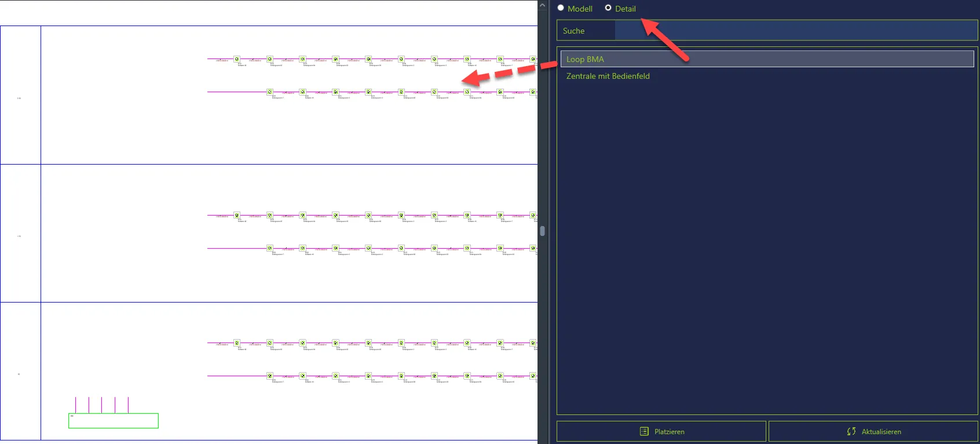Viewport: 980px width, 444px height.
Task: Click the scroll-up chevron above the drawing scrollbar
Action: pos(542,5)
